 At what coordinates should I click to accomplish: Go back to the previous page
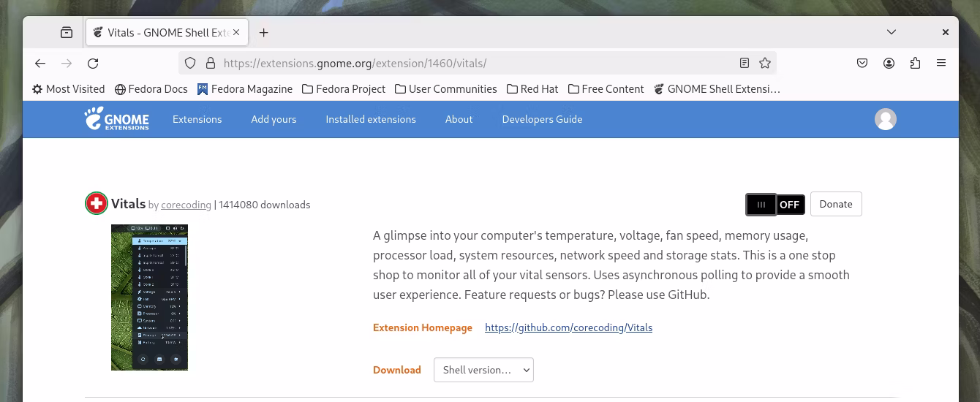(40, 64)
